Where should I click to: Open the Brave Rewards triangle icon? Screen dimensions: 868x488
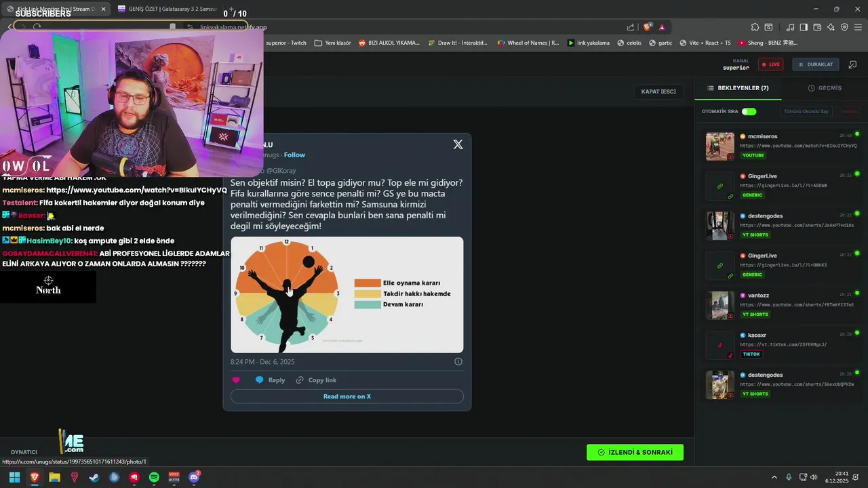(x=662, y=27)
